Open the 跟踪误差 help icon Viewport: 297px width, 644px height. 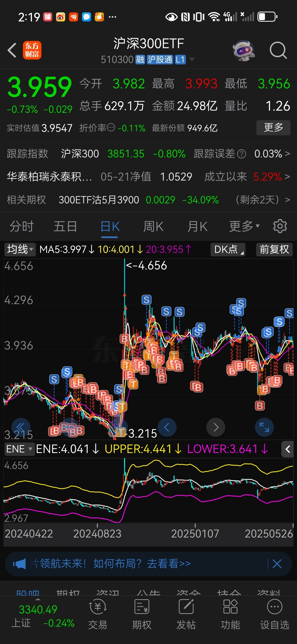pyautogui.click(x=241, y=154)
